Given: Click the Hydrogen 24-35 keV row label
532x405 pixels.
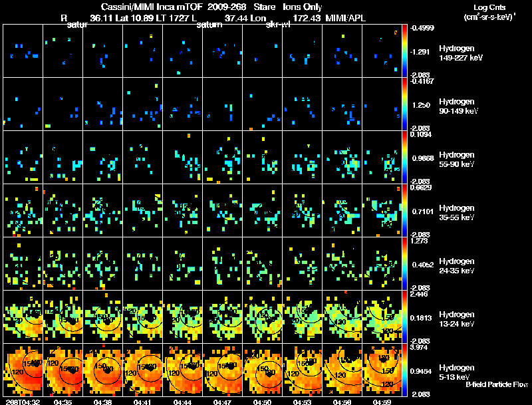Looking at the screenshot, I should (x=457, y=266).
